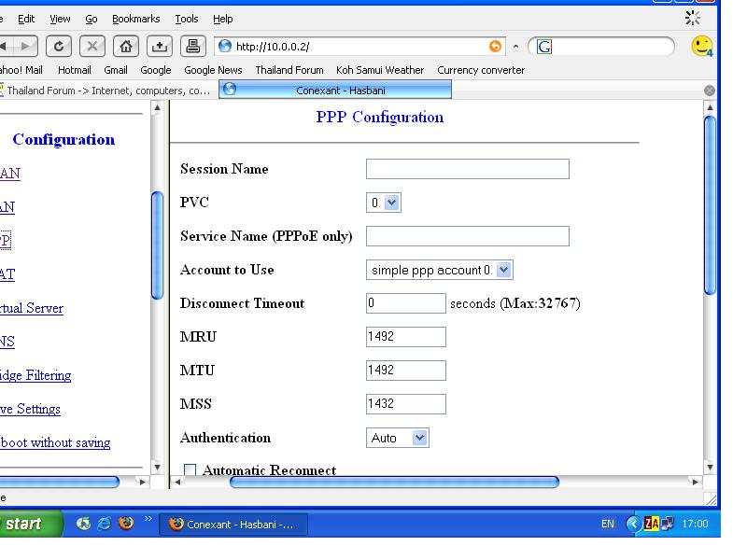Click the browser Reload button
Viewport: 747px width, 560px height.
(61, 47)
